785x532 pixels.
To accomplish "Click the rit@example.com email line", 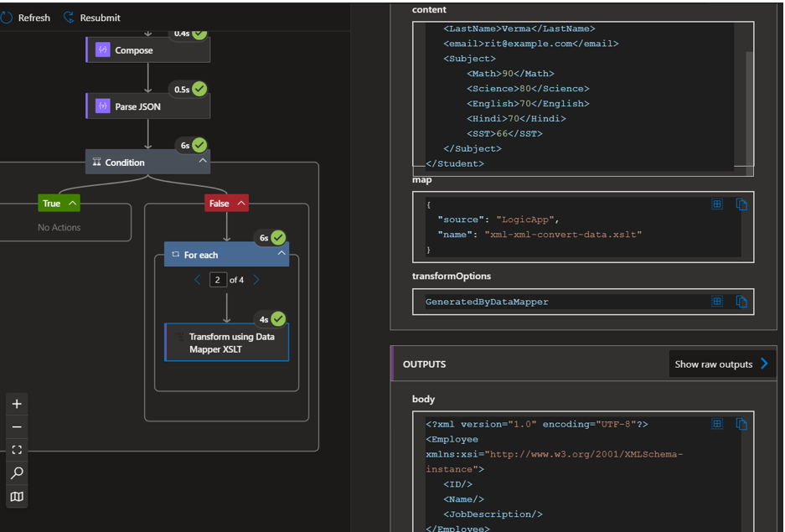I will coord(530,44).
